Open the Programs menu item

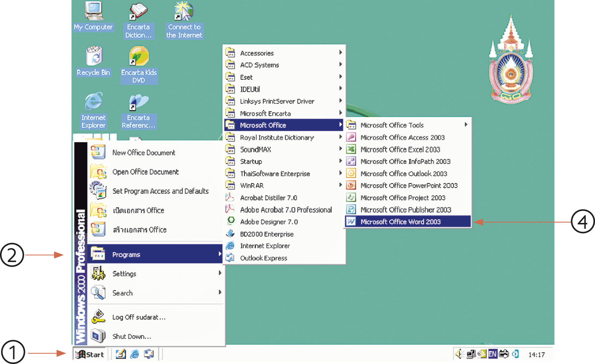[156, 254]
